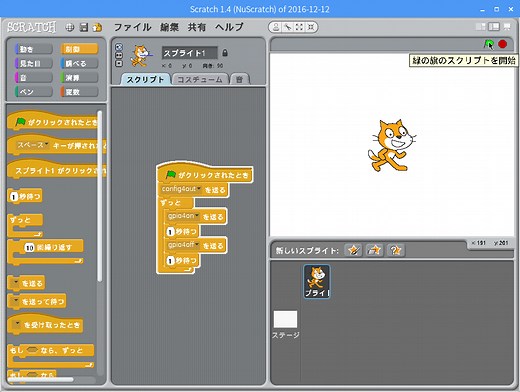Click the blocks palette horizontal scrollbar
Screen dimensions: 520x392
coord(40,379)
